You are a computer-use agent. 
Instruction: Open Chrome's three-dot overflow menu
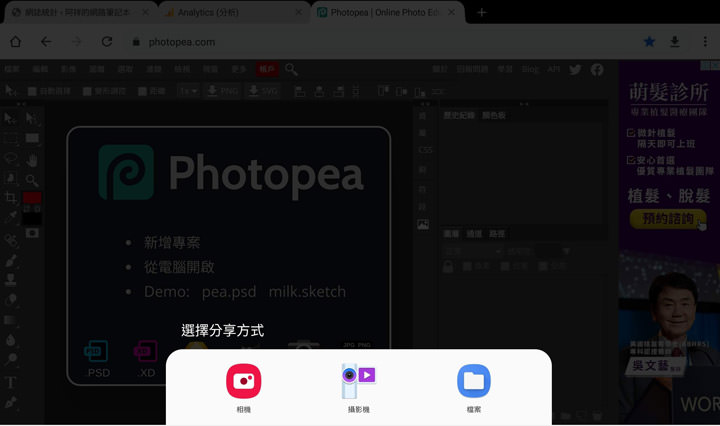pos(705,42)
